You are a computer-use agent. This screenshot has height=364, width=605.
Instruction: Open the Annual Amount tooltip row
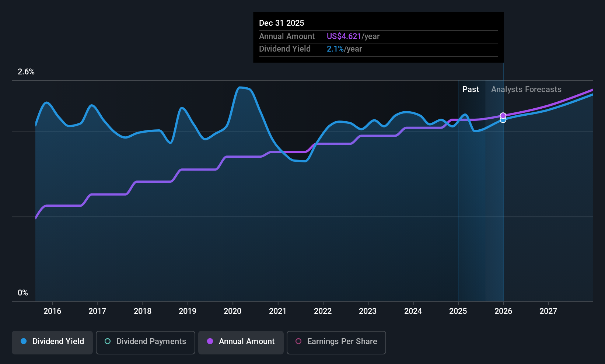pyautogui.click(x=287, y=36)
